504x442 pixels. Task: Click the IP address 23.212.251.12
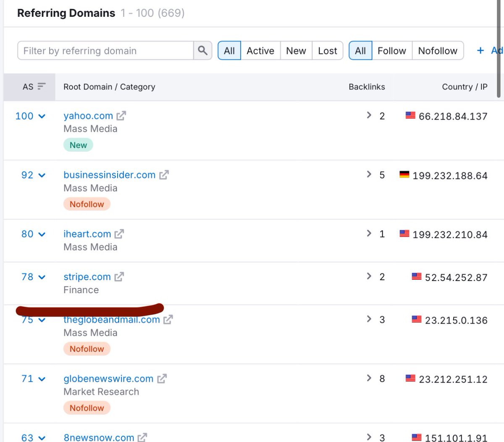[453, 379]
